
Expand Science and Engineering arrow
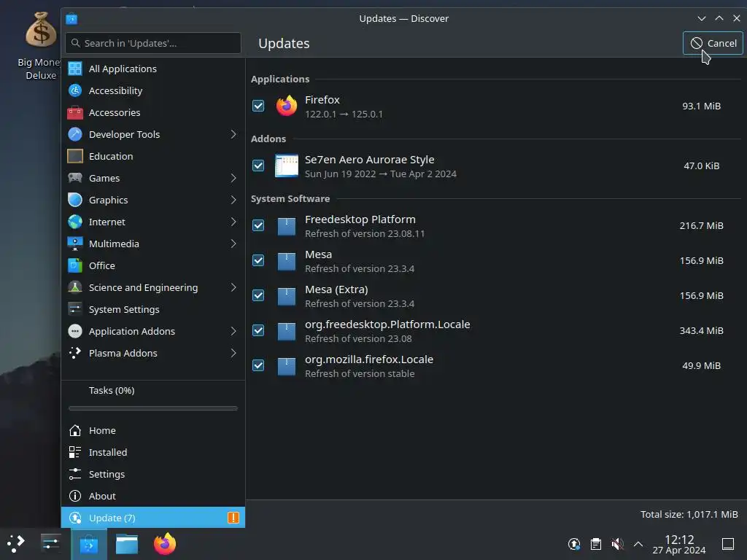[x=233, y=287]
